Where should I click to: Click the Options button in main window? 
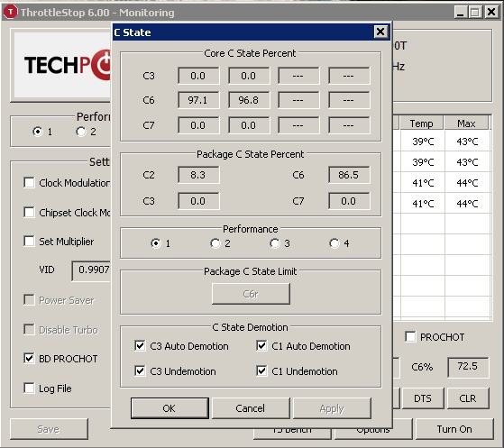click(373, 433)
